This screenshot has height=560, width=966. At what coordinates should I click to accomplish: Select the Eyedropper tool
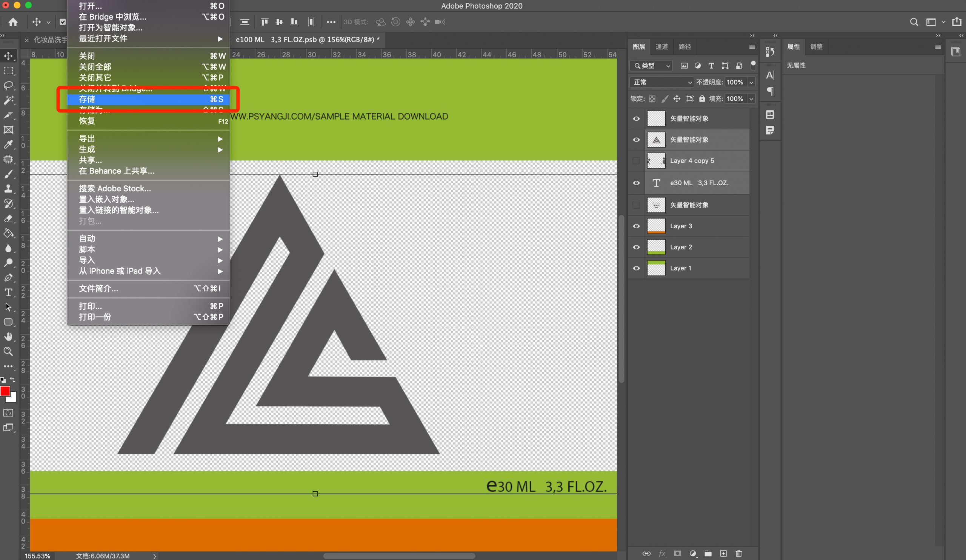(x=8, y=145)
